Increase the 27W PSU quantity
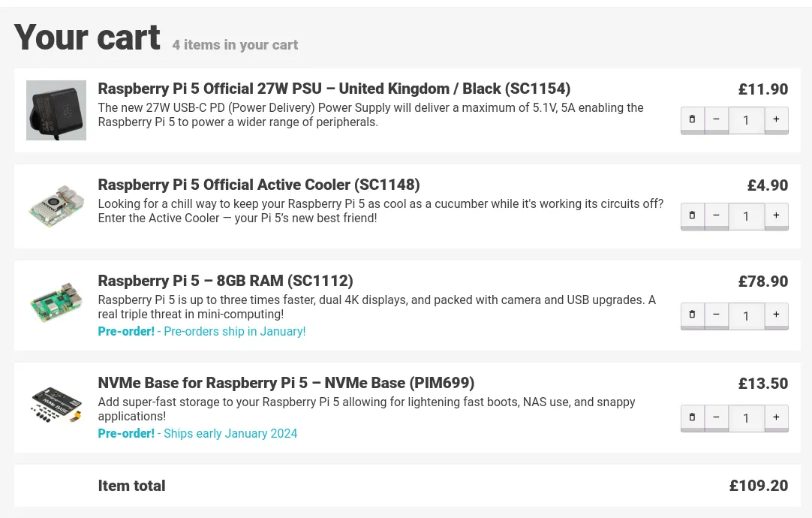 point(776,119)
